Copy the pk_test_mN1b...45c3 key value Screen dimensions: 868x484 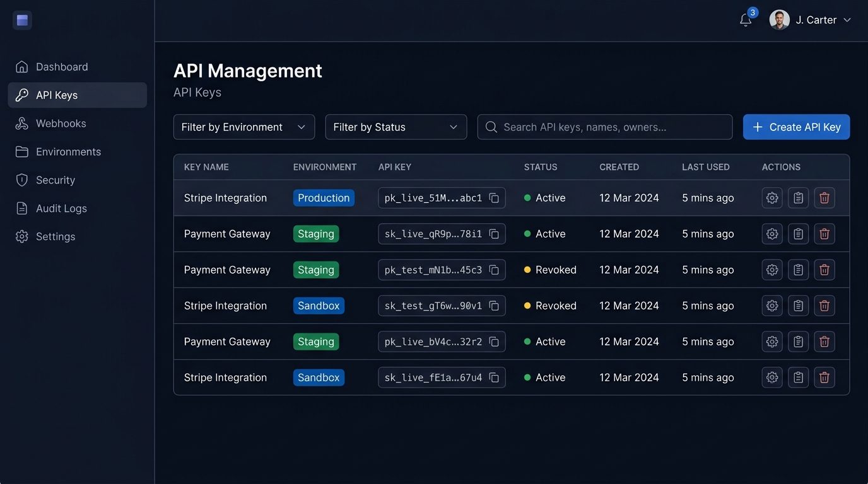tap(494, 270)
